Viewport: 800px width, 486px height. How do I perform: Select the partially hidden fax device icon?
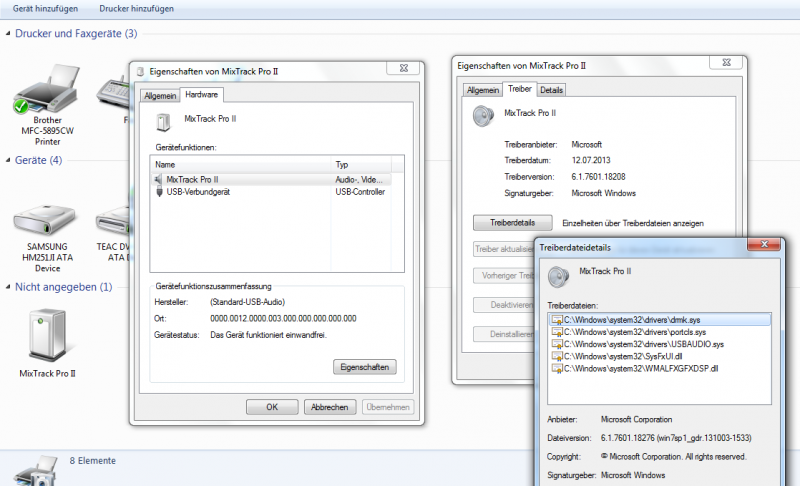113,92
